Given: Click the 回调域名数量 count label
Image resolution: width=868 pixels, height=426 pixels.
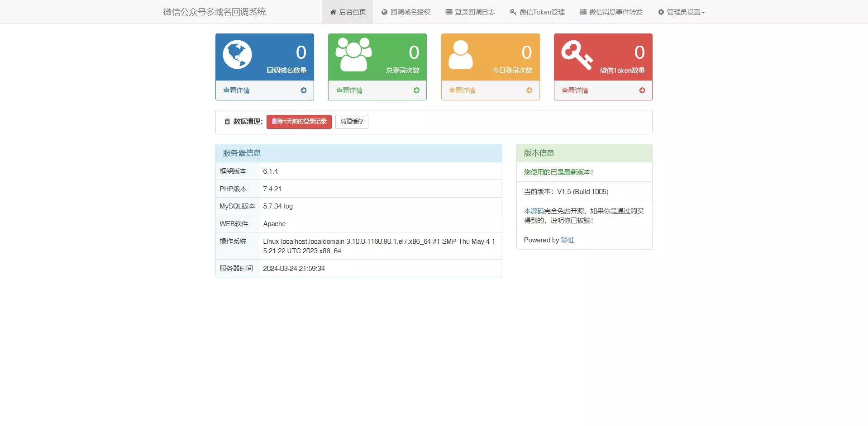Looking at the screenshot, I should point(286,71).
